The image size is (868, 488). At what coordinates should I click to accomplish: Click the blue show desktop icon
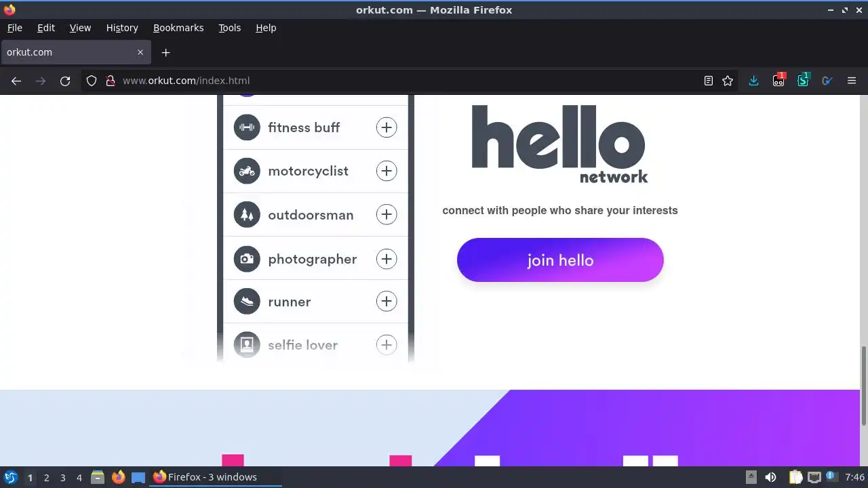138,477
